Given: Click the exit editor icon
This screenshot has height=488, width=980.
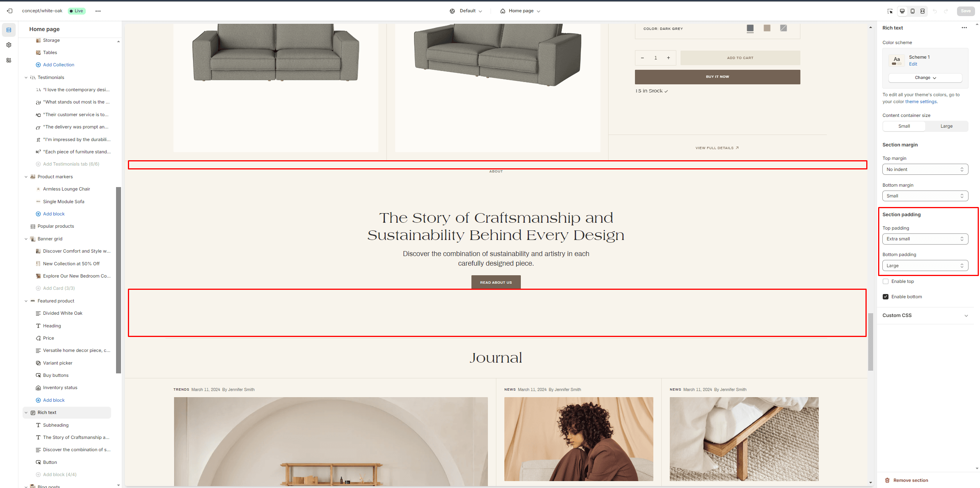Looking at the screenshot, I should tap(10, 11).
